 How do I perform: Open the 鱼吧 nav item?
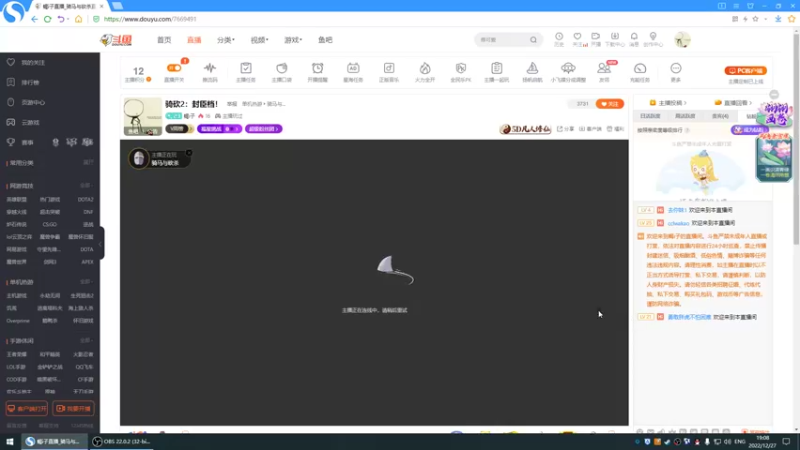(325, 40)
